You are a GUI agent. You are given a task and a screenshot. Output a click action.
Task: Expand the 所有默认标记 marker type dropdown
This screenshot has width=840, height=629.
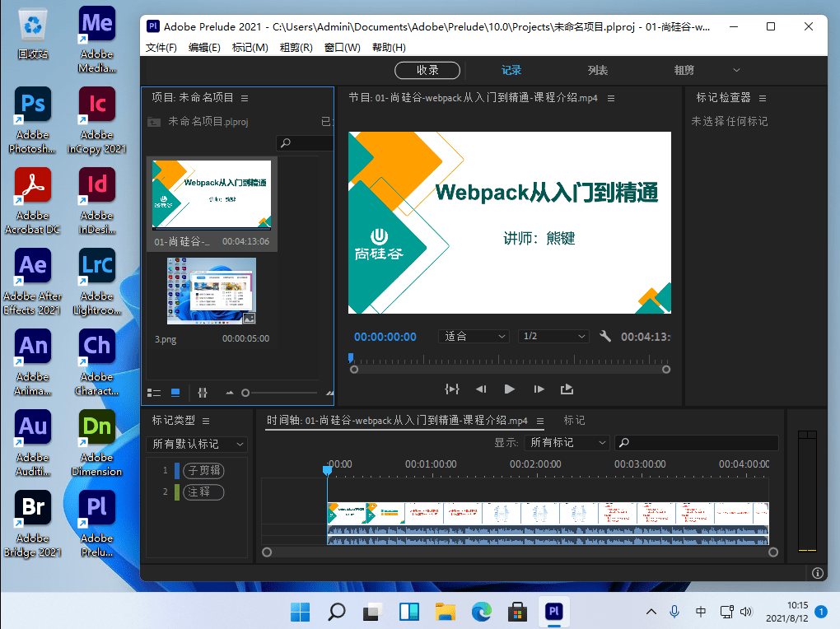coord(198,444)
